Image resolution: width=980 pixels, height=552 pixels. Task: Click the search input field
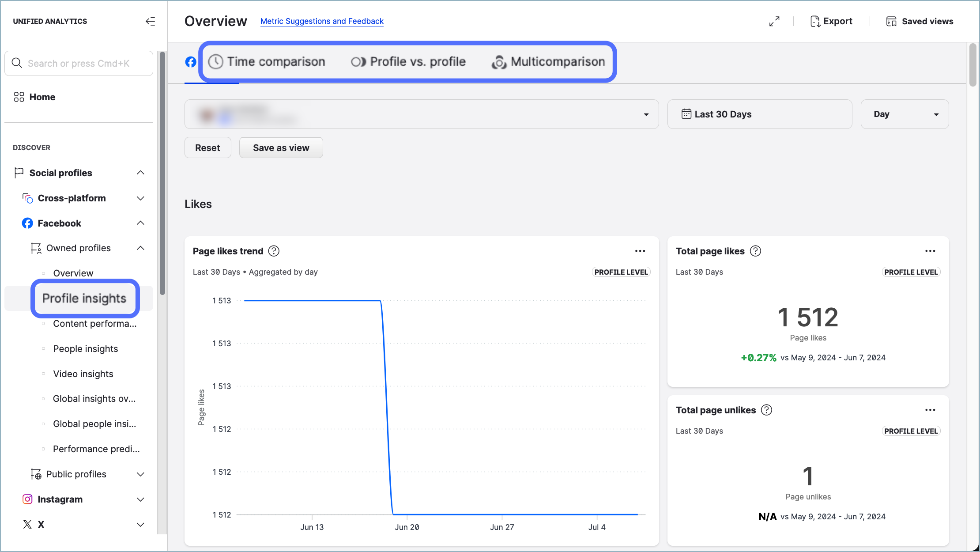79,63
